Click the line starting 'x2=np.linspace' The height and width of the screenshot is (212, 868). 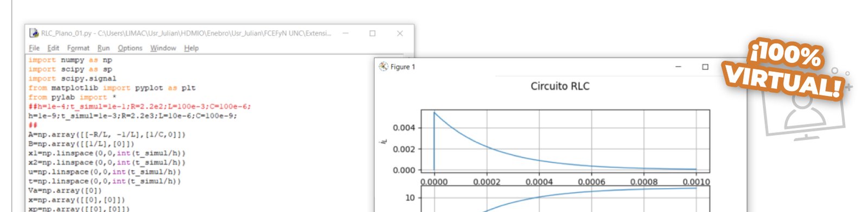click(107, 162)
